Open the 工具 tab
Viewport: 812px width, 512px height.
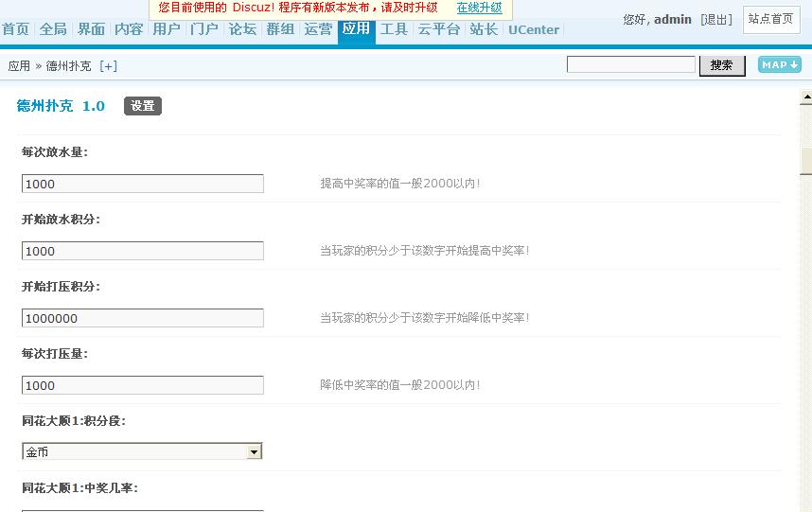point(394,29)
